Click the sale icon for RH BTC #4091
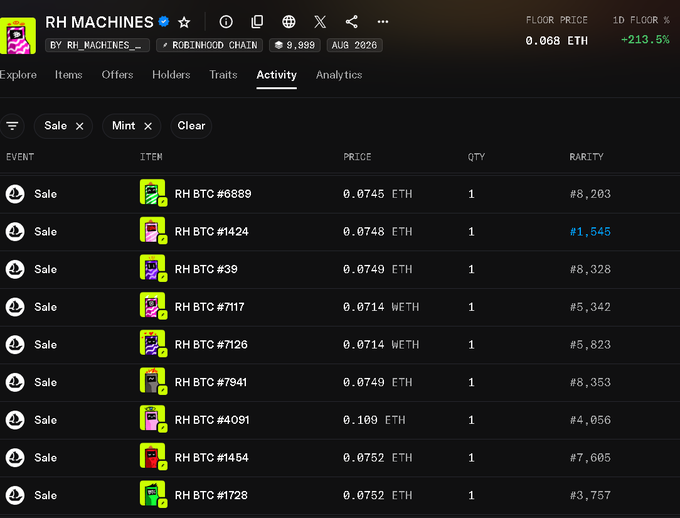The image size is (680, 518). tap(15, 420)
